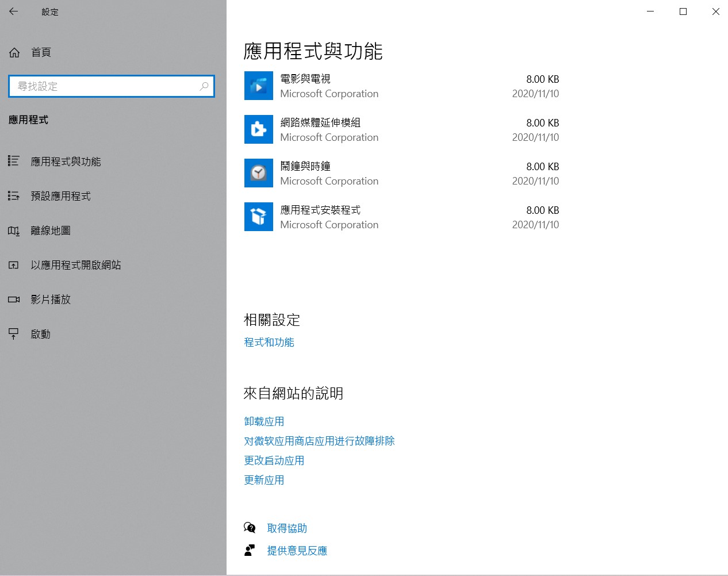Click the 卸载应用 help link

coord(264,421)
